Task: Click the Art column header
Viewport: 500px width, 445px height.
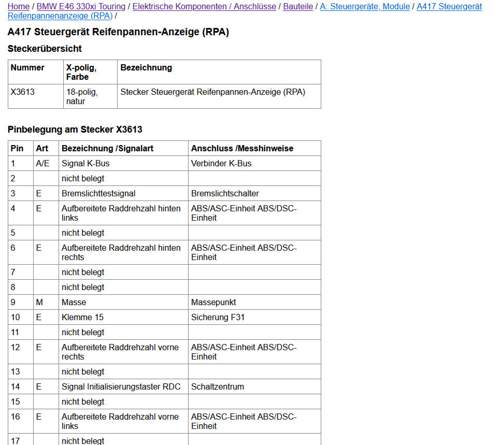Action: [46, 148]
